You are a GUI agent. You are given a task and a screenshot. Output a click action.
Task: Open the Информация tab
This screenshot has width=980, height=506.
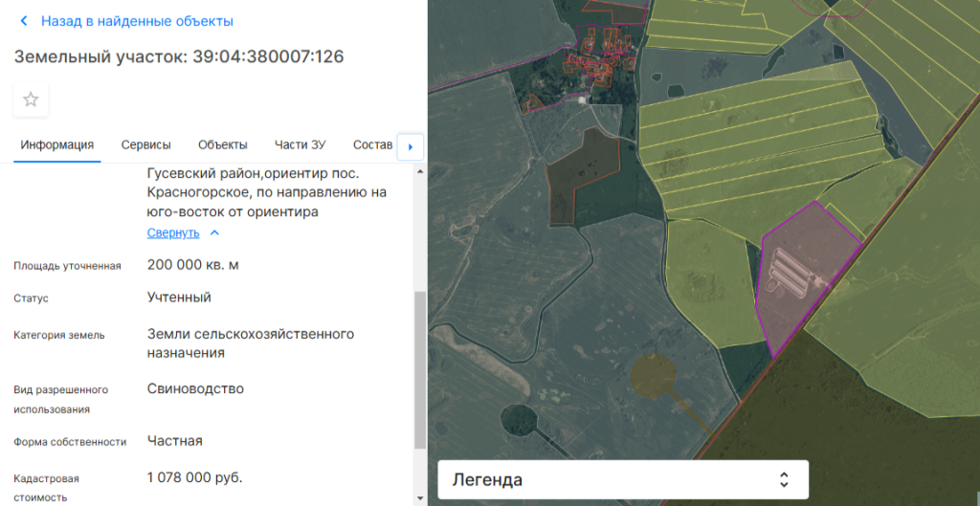tap(57, 145)
